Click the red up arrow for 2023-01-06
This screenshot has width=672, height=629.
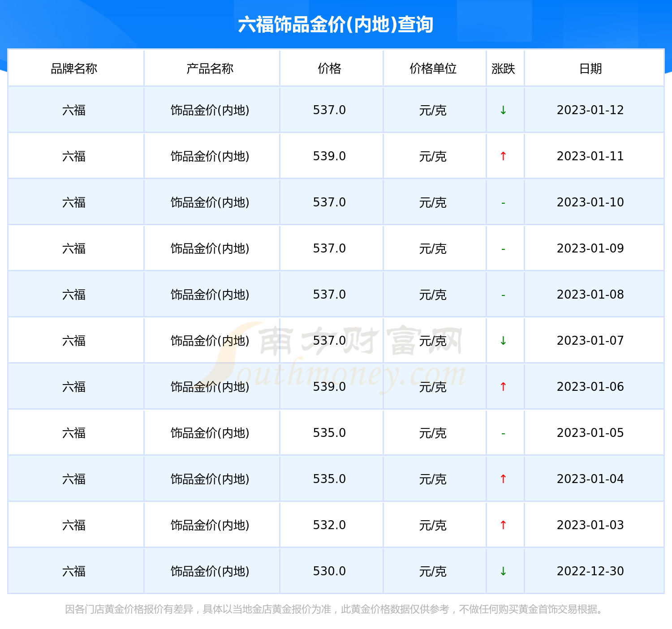click(x=503, y=387)
